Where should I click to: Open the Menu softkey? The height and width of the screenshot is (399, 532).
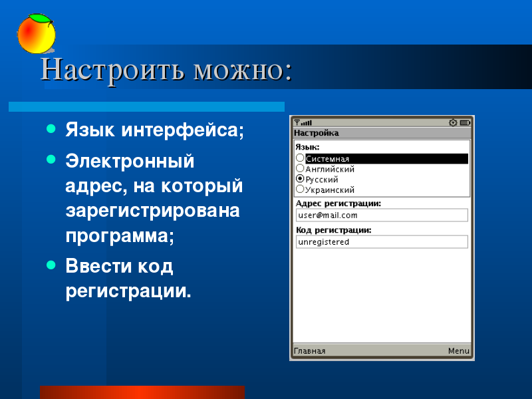click(x=459, y=351)
